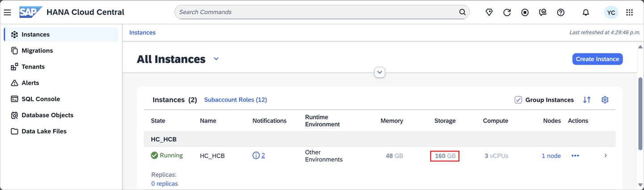Open the help question mark icon

[x=560, y=13]
